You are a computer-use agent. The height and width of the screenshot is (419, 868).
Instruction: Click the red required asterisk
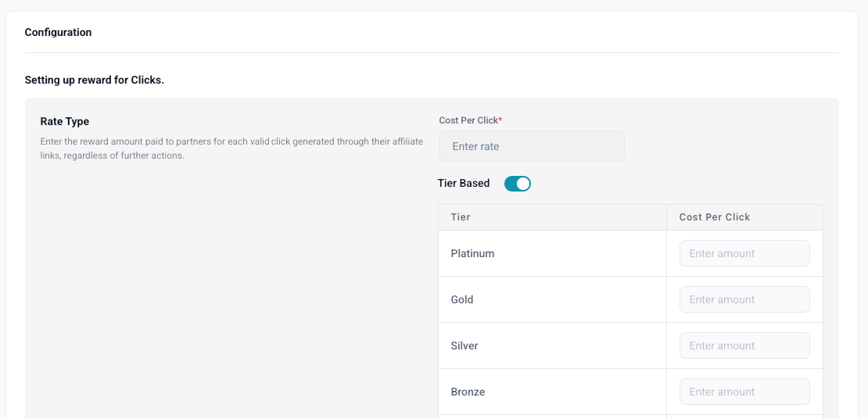pos(500,120)
